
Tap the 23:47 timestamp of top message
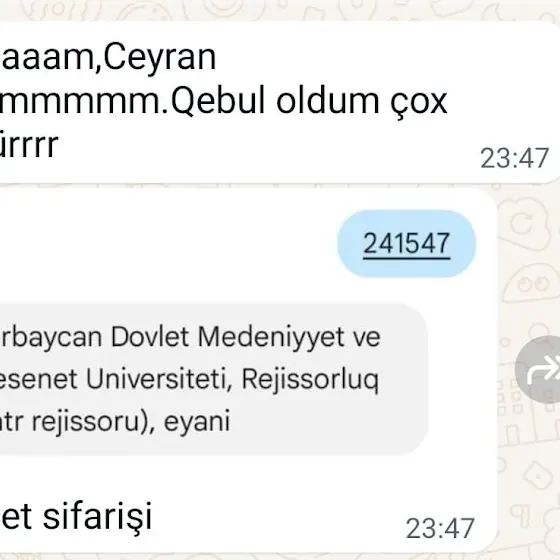pos(514,158)
